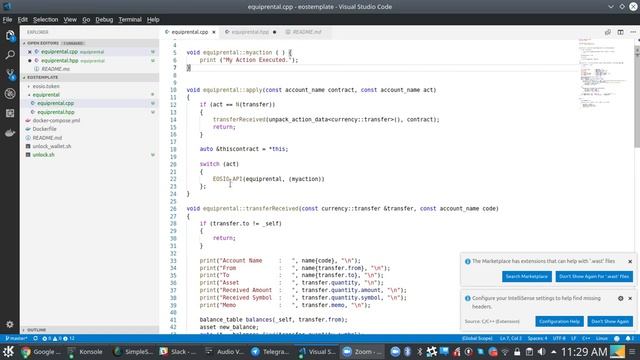Switch to the equiprental.hpp tab

tap(250, 32)
